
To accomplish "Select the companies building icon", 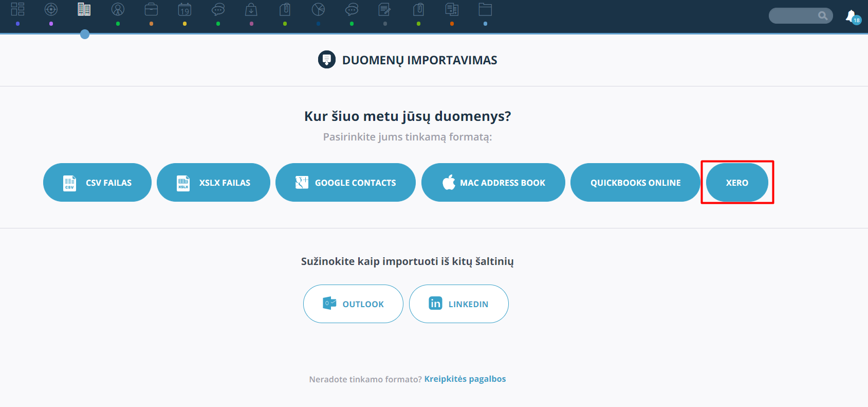I will tap(84, 9).
